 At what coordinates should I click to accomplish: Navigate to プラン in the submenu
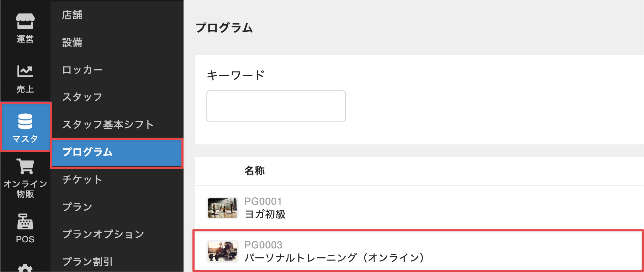tap(77, 207)
